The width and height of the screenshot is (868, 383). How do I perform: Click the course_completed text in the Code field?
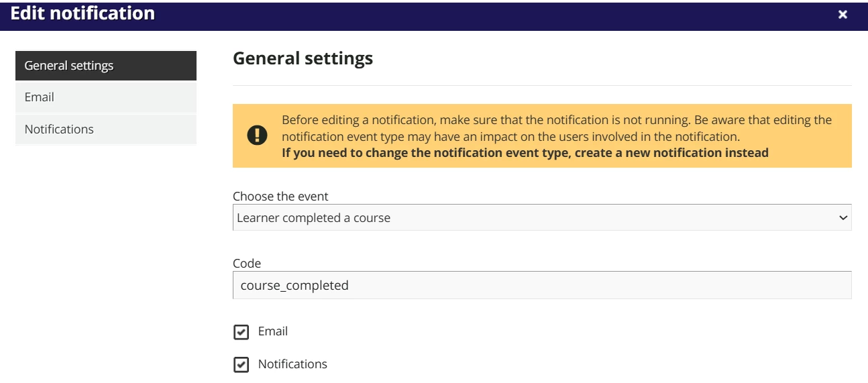pos(294,285)
